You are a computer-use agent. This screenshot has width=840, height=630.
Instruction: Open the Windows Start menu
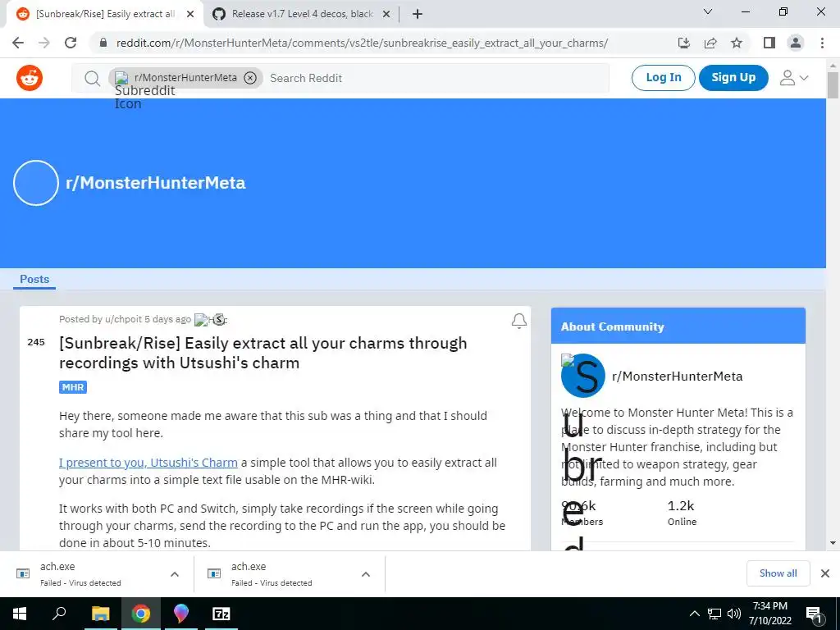[x=20, y=614]
